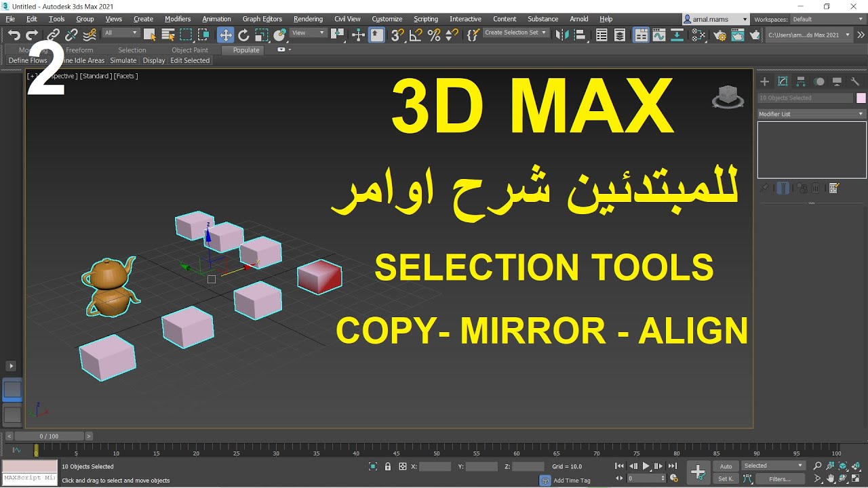Open Schematic View icon
The width and height of the screenshot is (868, 488).
[677, 35]
